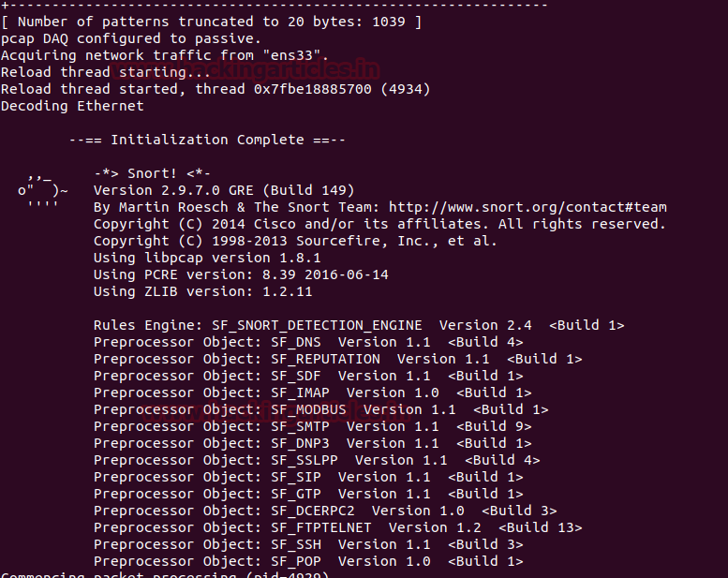This screenshot has height=578, width=728.
Task: Select the "Decoding Ethernet" line
Action: point(72,106)
